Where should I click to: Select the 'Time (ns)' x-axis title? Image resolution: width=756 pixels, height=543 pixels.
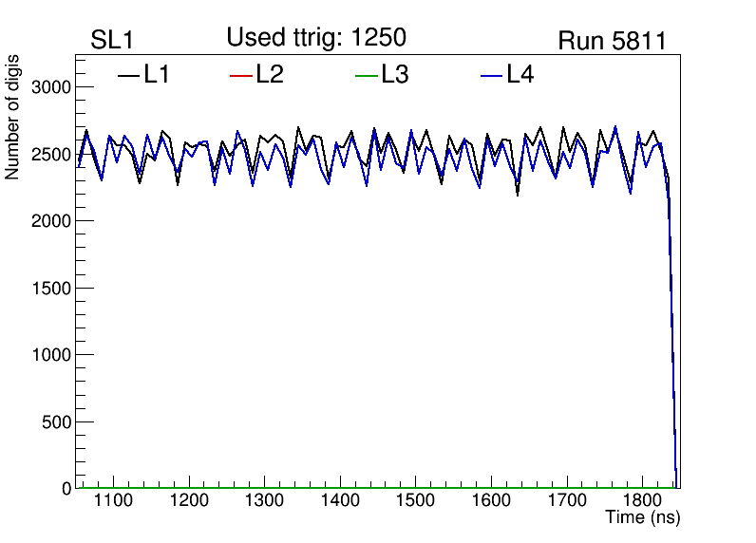(x=643, y=518)
